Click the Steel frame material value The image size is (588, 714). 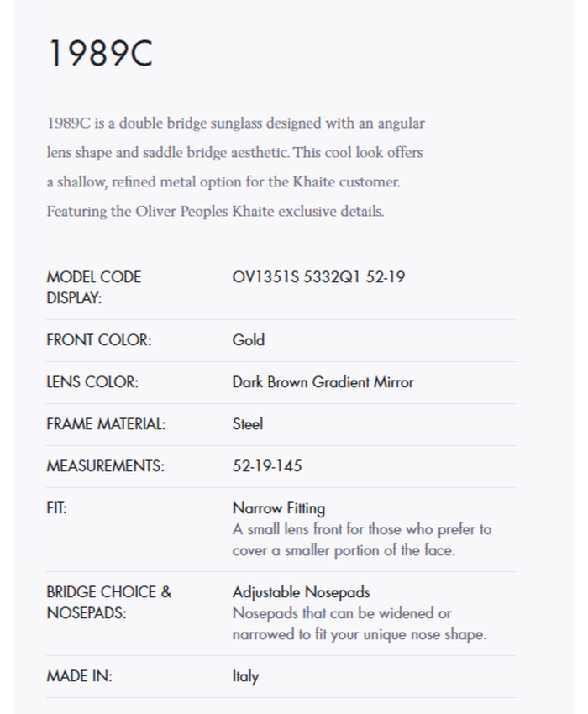click(x=248, y=424)
